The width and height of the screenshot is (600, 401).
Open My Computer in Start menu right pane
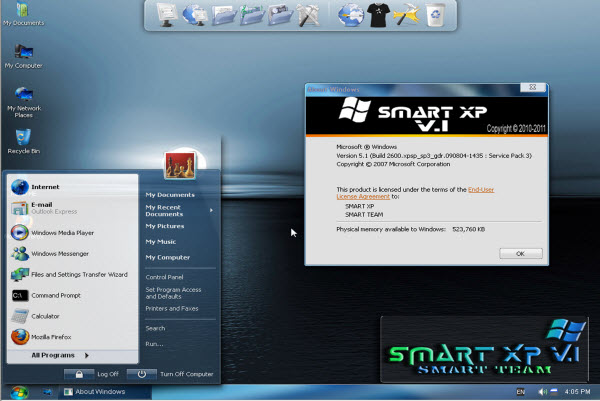(x=168, y=258)
